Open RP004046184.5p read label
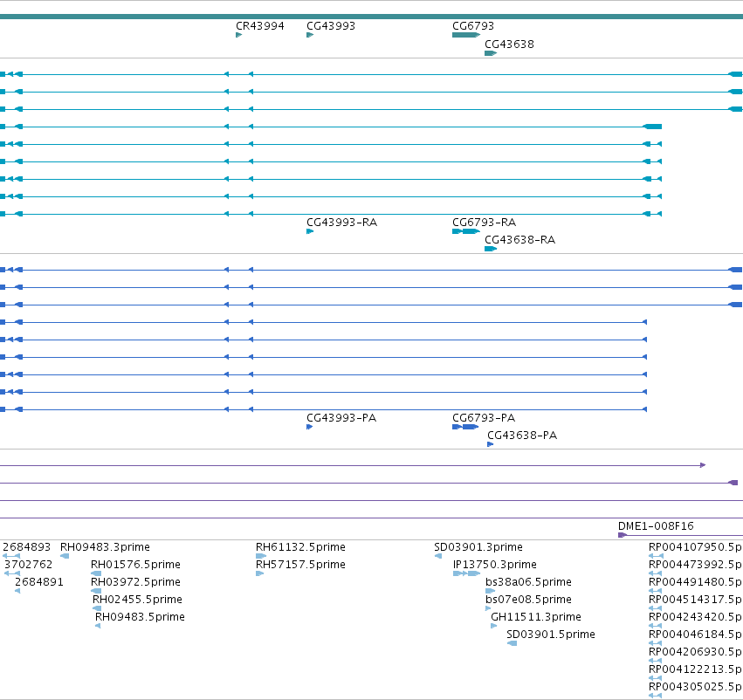The height and width of the screenshot is (700, 743). click(695, 635)
